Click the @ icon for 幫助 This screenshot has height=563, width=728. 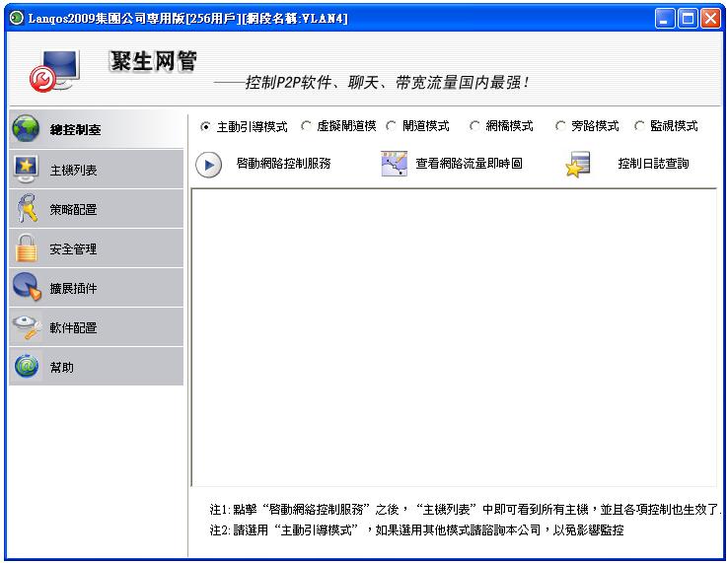[27, 366]
